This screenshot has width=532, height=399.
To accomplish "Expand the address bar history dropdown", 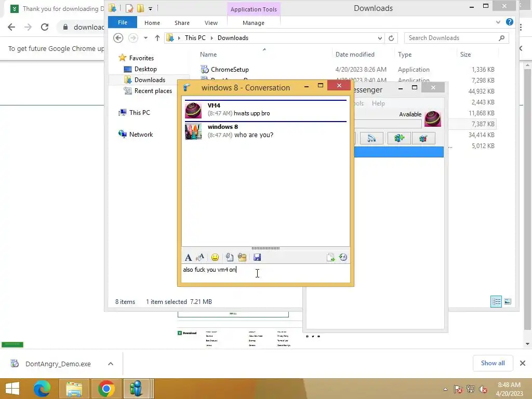I will (x=380, y=38).
